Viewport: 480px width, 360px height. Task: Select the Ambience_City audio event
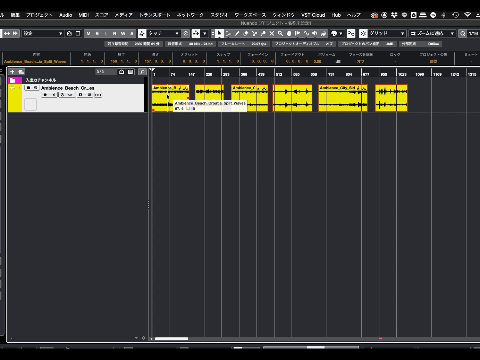point(343,98)
